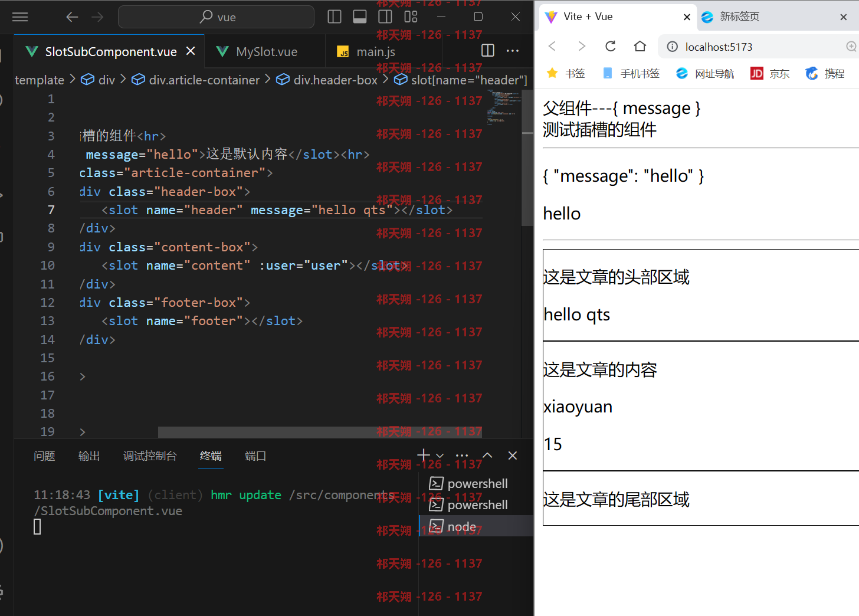This screenshot has width=859, height=616.
Task: Click the browser Forward arrow
Action: point(582,46)
